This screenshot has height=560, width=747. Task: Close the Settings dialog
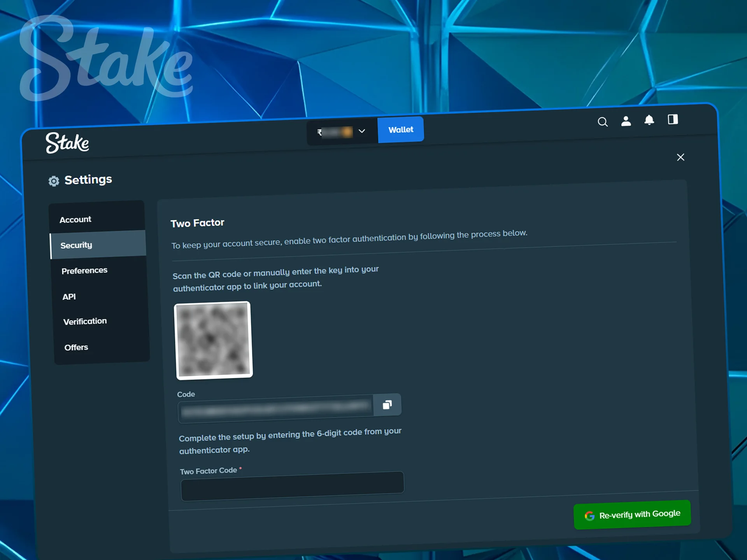[680, 157]
